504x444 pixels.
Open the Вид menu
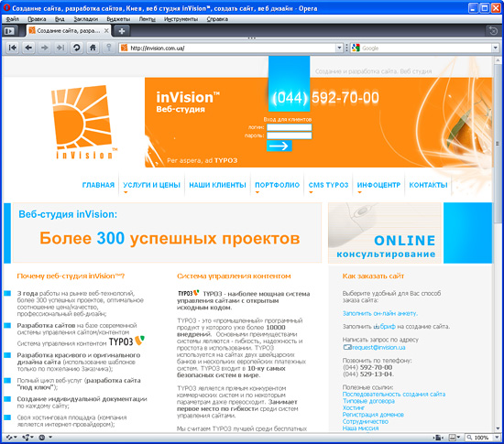[x=60, y=19]
